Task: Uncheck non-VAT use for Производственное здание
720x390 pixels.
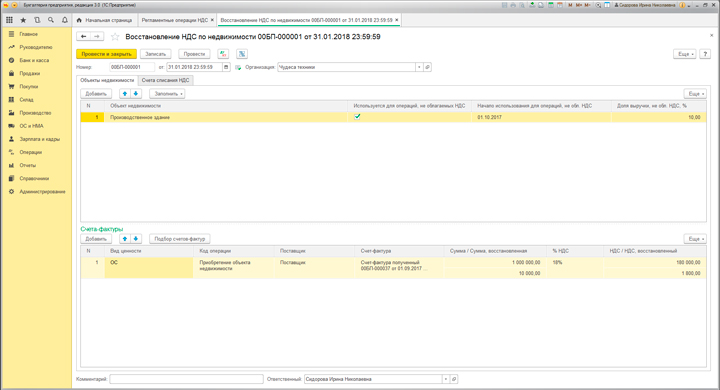Action: point(357,117)
